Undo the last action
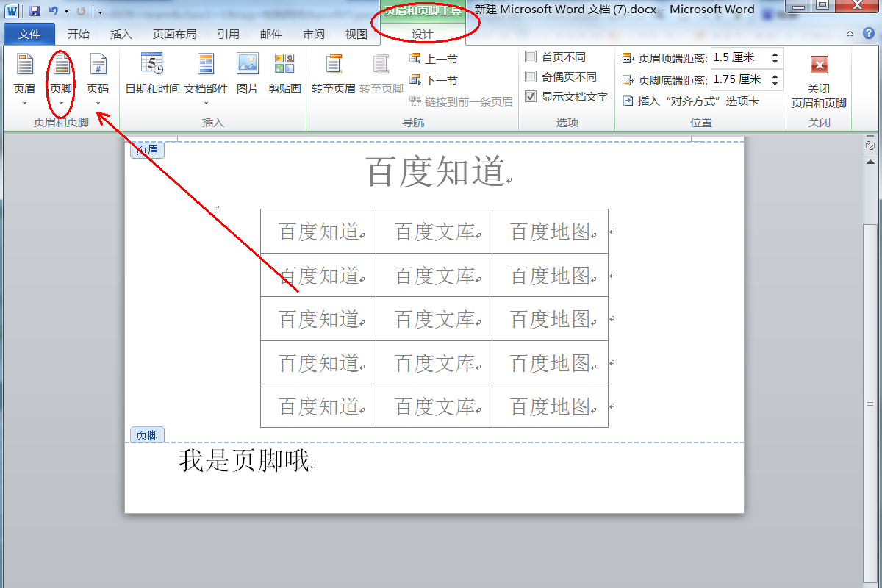The width and height of the screenshot is (882, 588). tap(53, 11)
